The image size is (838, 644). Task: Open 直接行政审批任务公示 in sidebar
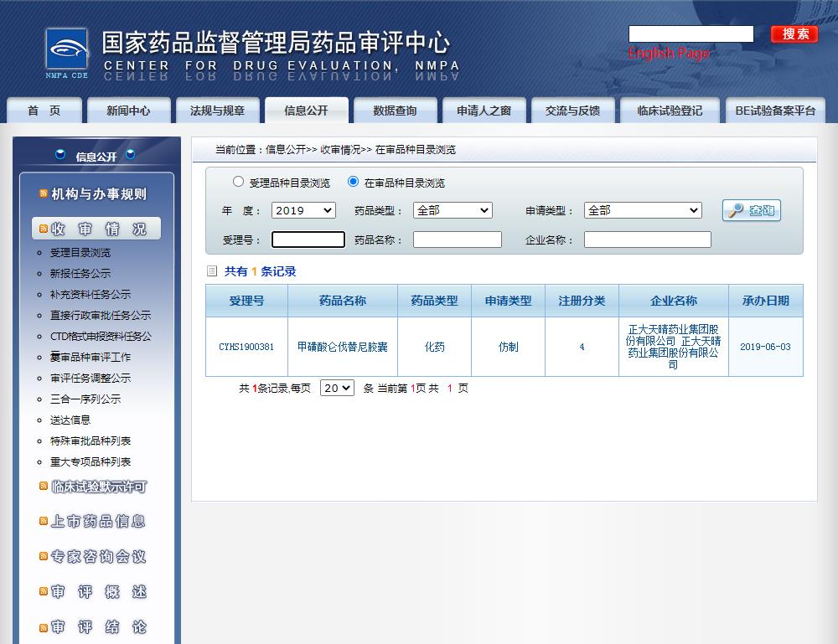click(x=101, y=315)
